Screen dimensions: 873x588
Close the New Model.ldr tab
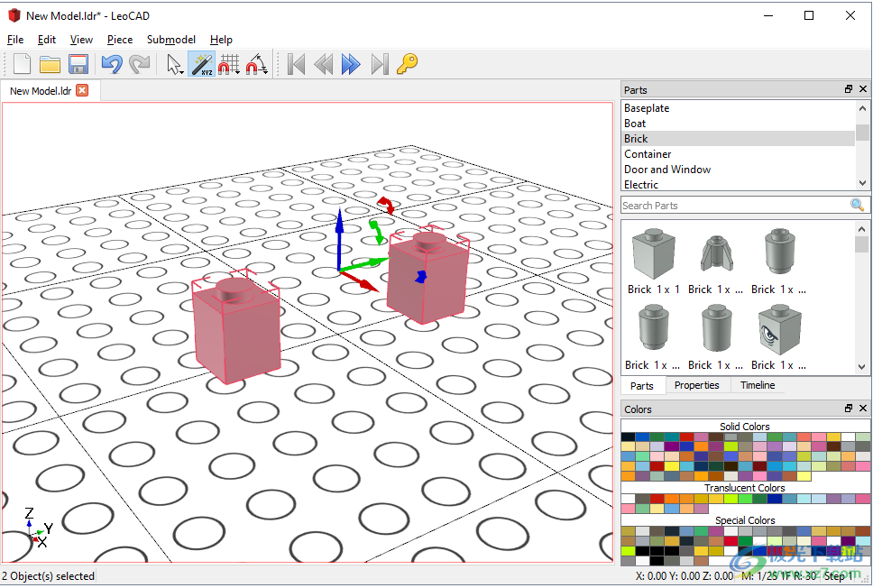82,91
